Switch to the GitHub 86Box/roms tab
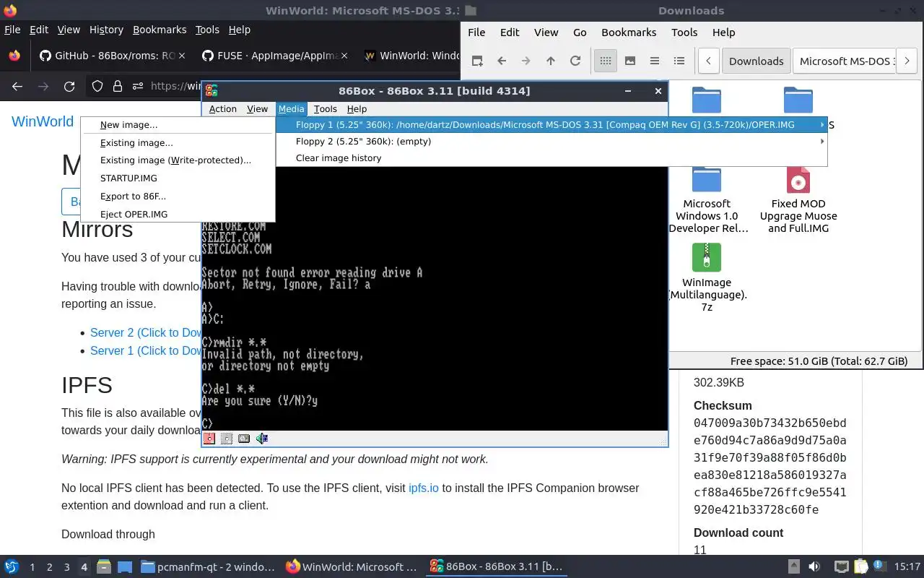This screenshot has height=578, width=924. [x=113, y=56]
